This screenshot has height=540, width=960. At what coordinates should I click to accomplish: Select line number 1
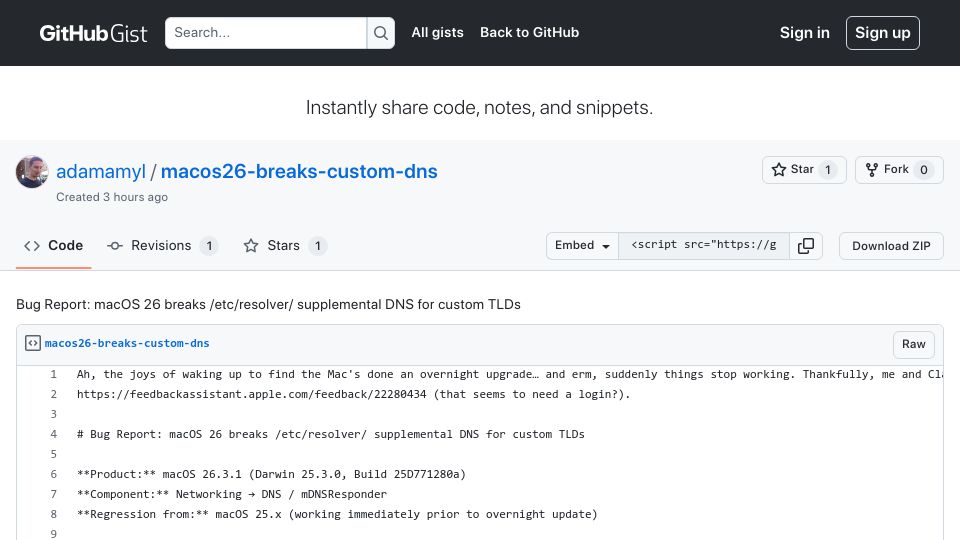click(54, 374)
